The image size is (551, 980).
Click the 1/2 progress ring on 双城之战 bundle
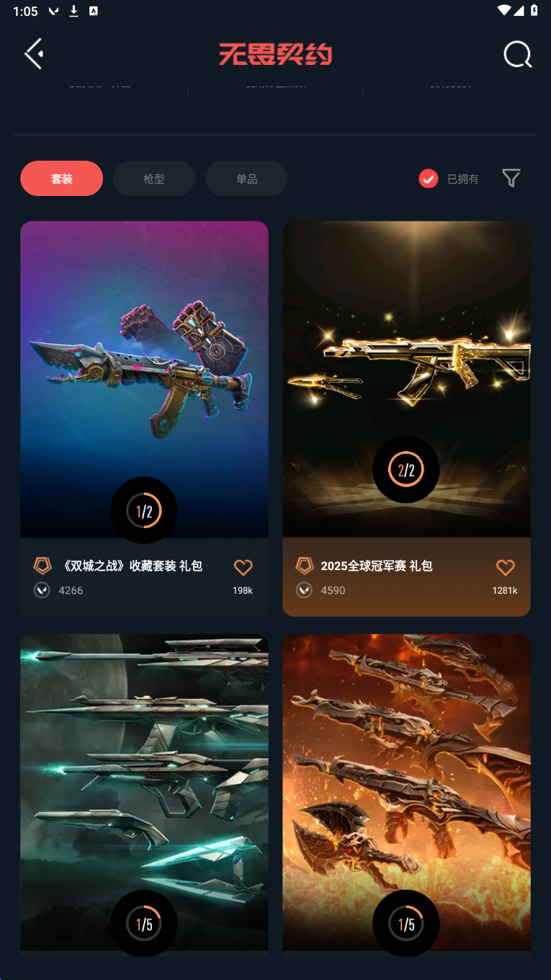144,511
